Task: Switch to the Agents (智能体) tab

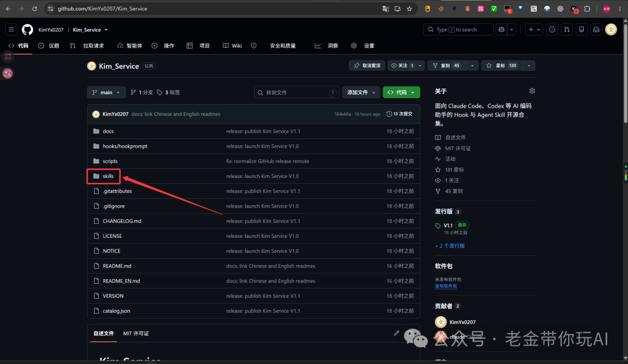Action: click(130, 46)
